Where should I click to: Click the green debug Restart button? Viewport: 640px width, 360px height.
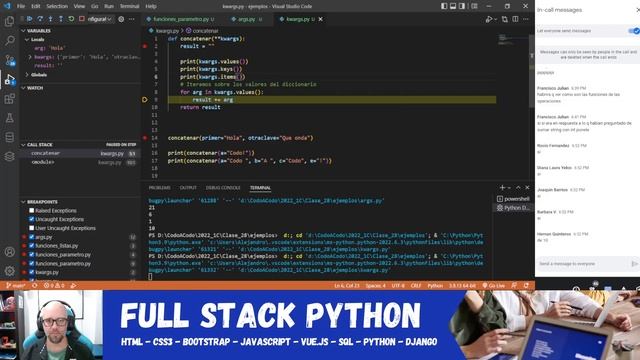(x=71, y=19)
